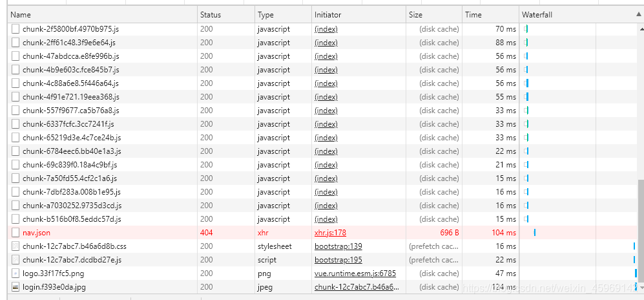Open the chunk-12c7abc7.b46a6... initiator link
Screen dimensions: 644x300
click(356, 287)
